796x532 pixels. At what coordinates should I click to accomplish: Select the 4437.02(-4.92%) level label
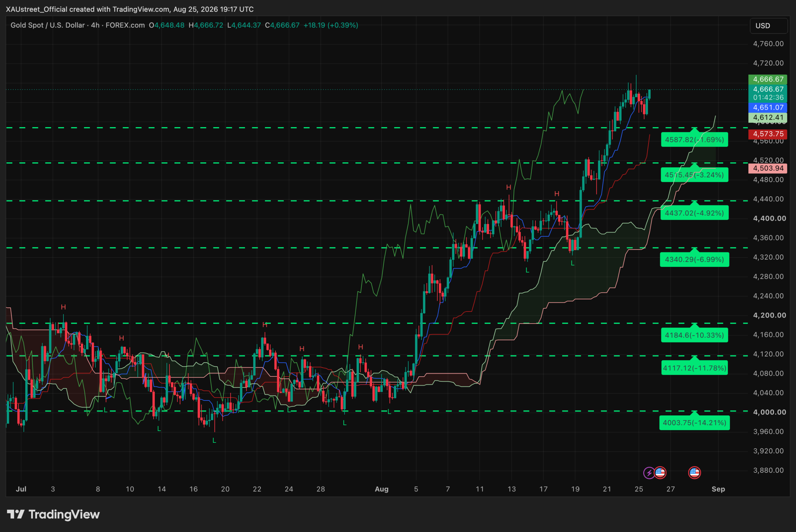pos(695,213)
